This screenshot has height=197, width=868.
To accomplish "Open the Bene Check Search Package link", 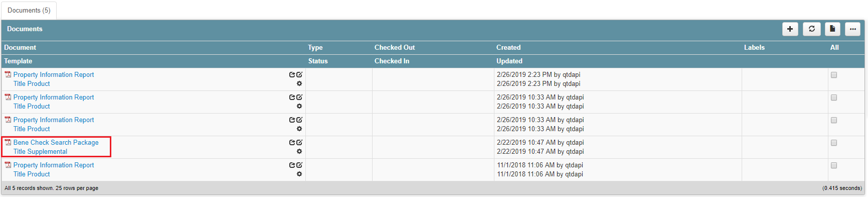I will pyautogui.click(x=56, y=142).
